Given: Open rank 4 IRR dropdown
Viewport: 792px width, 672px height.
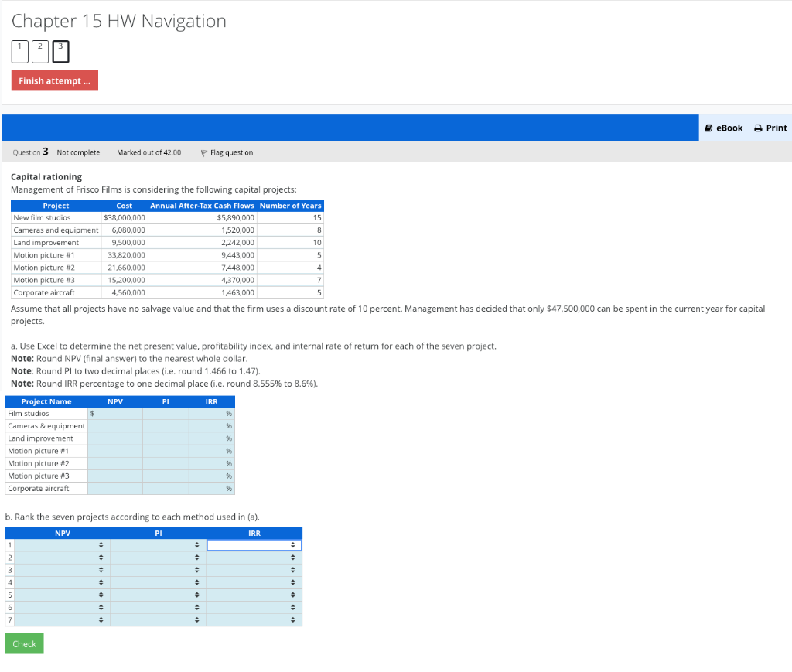Looking at the screenshot, I should click(254, 582).
